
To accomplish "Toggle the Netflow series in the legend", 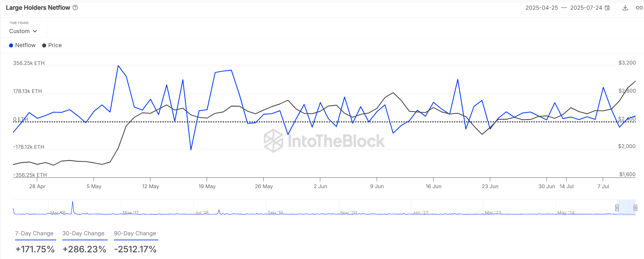I will (22, 45).
